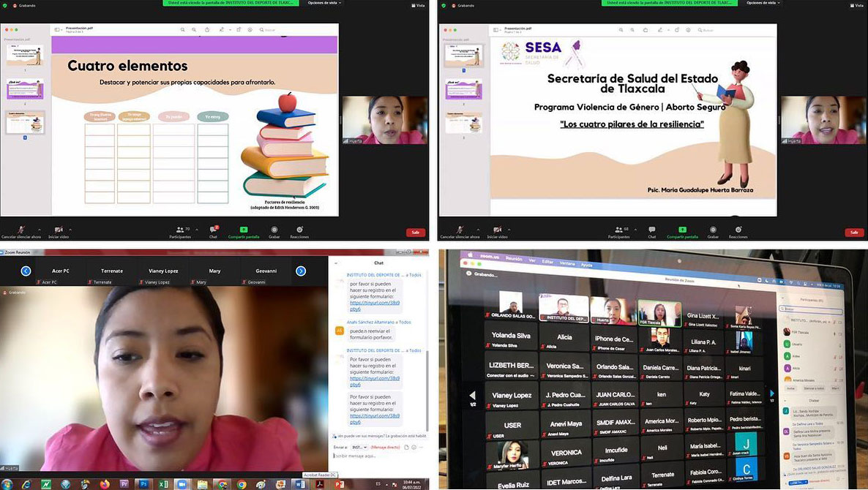Open Reacciones in top-right Zoom window
The height and width of the screenshot is (490, 868).
tap(738, 232)
